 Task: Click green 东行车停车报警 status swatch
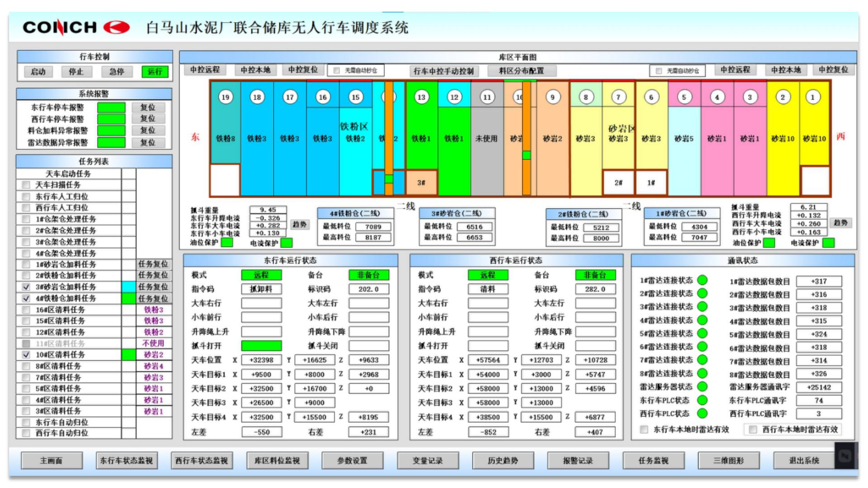click(111, 108)
